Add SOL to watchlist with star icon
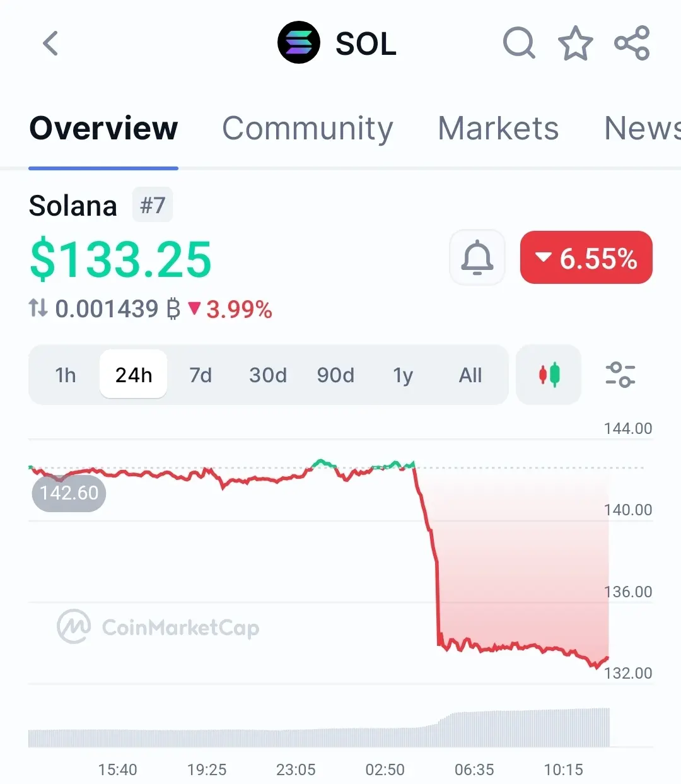This screenshot has height=784, width=681. pyautogui.click(x=575, y=44)
